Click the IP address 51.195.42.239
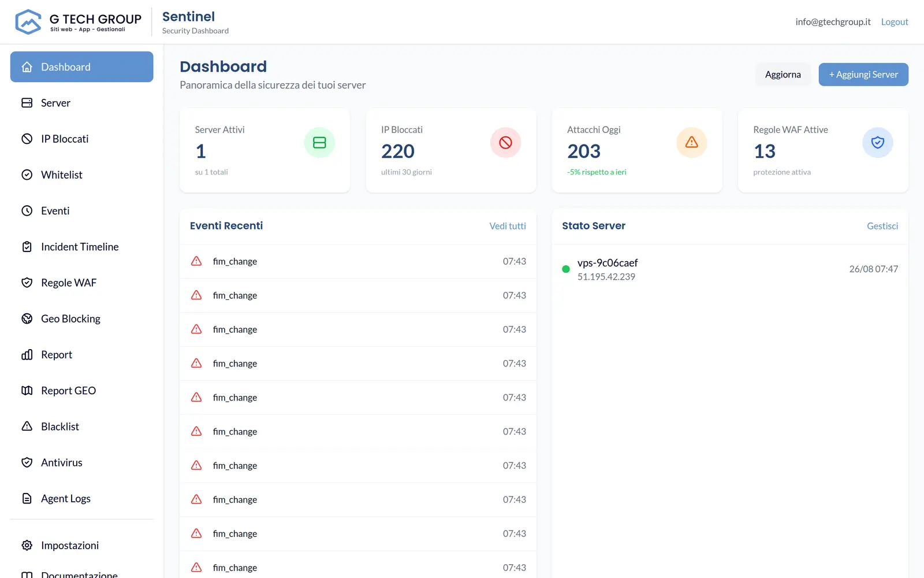Viewport: 924px width, 578px height. tap(606, 277)
